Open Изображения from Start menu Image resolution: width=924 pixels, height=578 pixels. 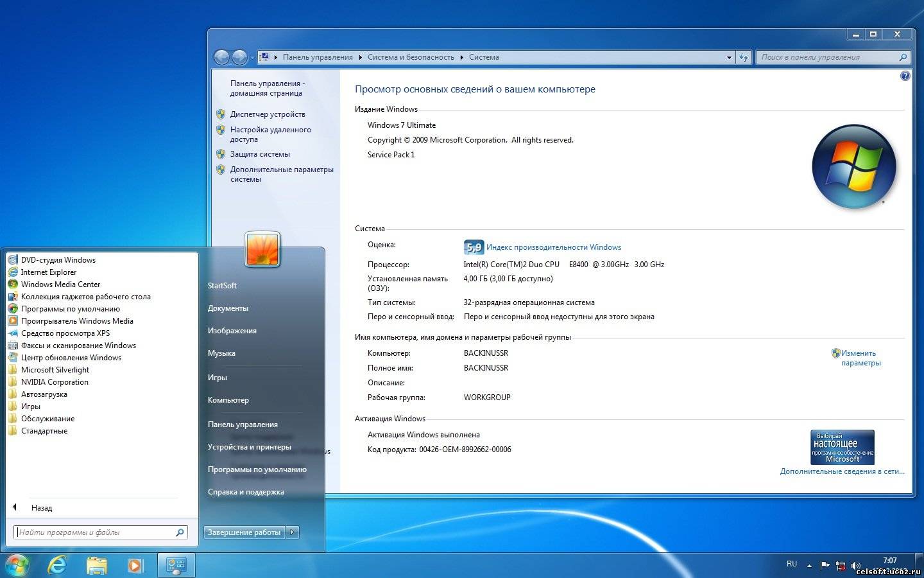[232, 331]
